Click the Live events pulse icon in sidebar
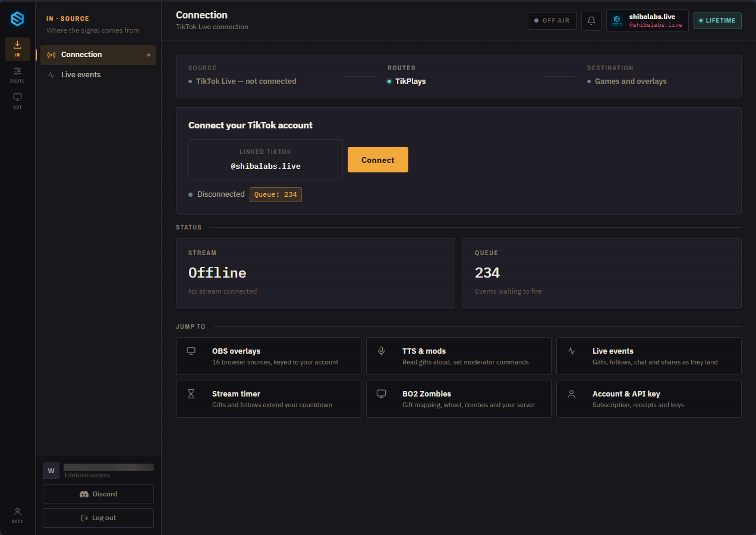Screen dimensions: 756x535 [51, 75]
